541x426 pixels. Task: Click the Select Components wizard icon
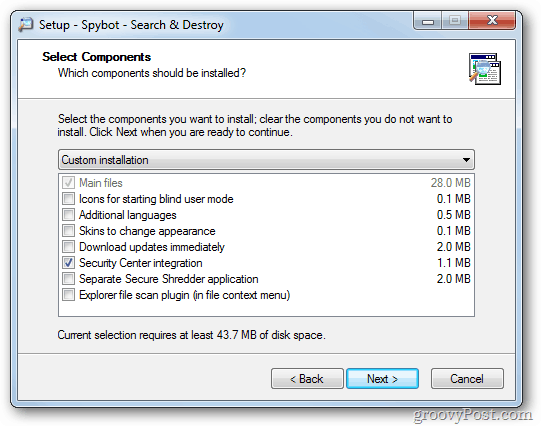pos(485,69)
